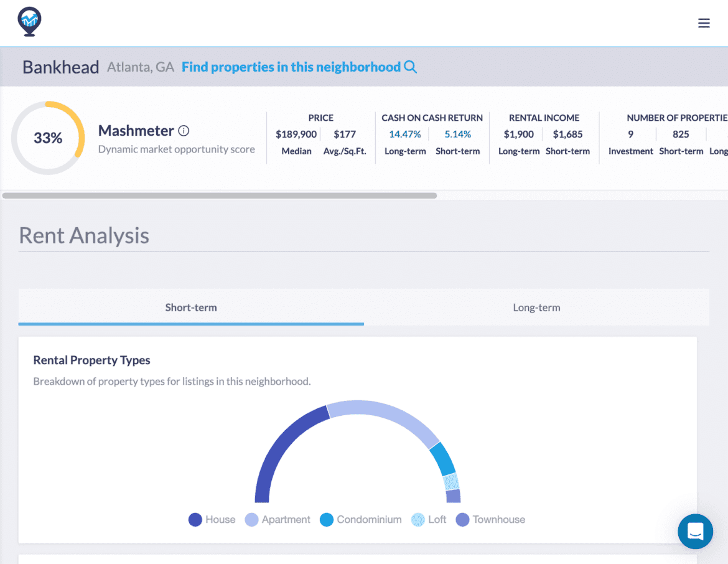The height and width of the screenshot is (564, 728).
Task: Click the 14.47% long-term return link
Action: pyautogui.click(x=405, y=134)
